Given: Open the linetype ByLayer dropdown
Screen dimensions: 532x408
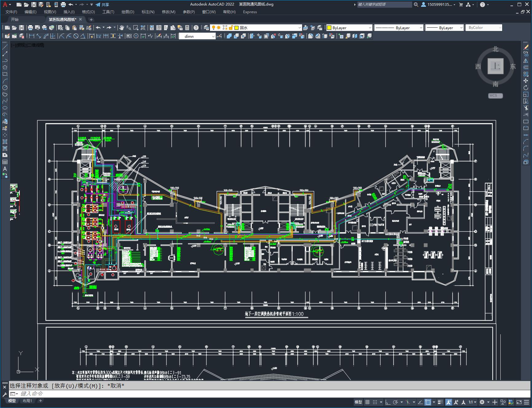Looking at the screenshot, I should 399,28.
